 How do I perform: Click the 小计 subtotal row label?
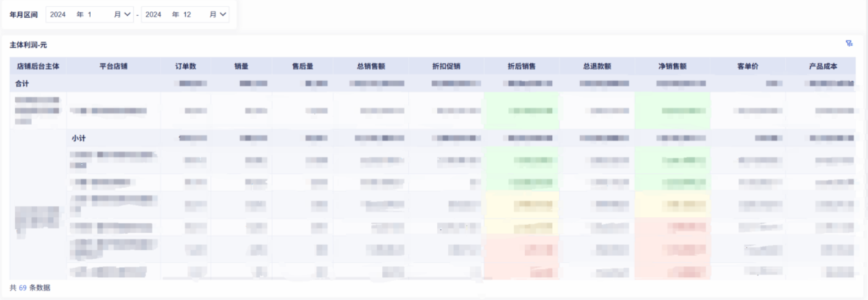[78, 137]
